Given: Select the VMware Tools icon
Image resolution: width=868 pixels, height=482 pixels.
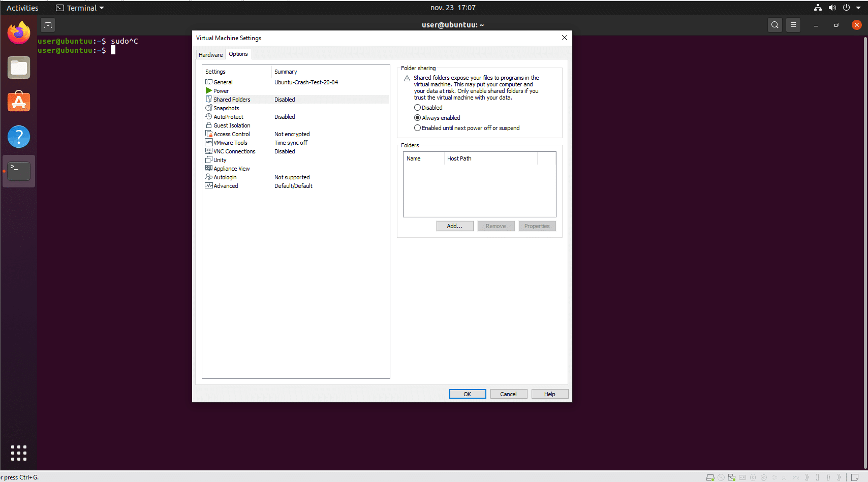Looking at the screenshot, I should click(x=208, y=143).
